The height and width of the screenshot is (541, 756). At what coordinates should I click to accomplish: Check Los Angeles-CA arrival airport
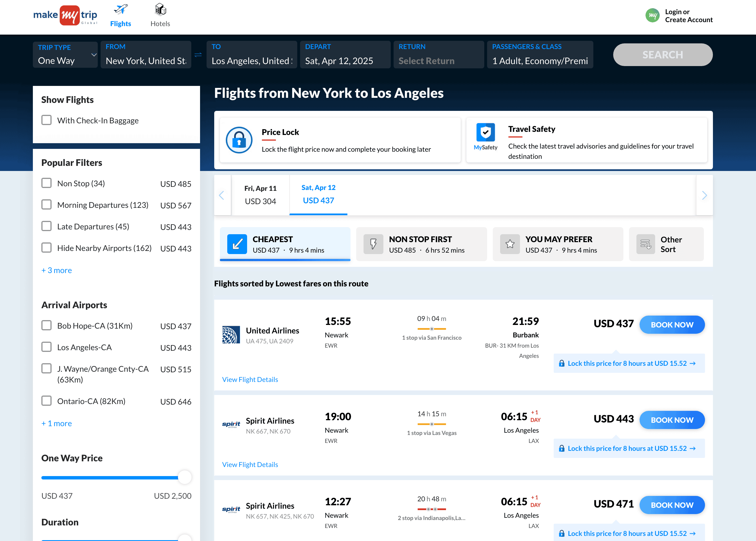coord(46,347)
